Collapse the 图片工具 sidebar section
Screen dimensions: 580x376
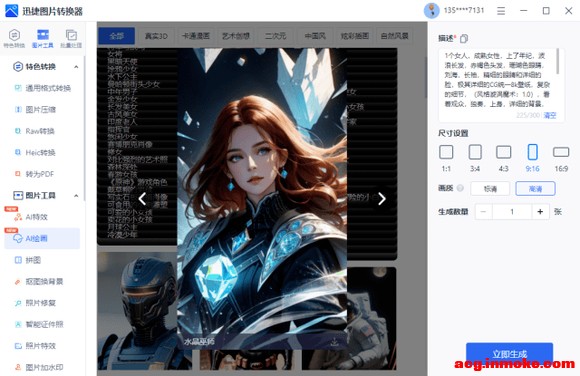point(76,196)
